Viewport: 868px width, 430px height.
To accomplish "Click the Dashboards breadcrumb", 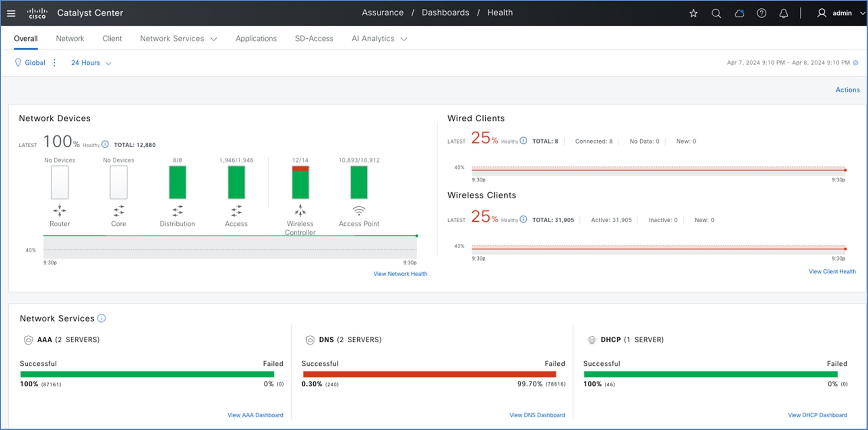I will coord(445,13).
